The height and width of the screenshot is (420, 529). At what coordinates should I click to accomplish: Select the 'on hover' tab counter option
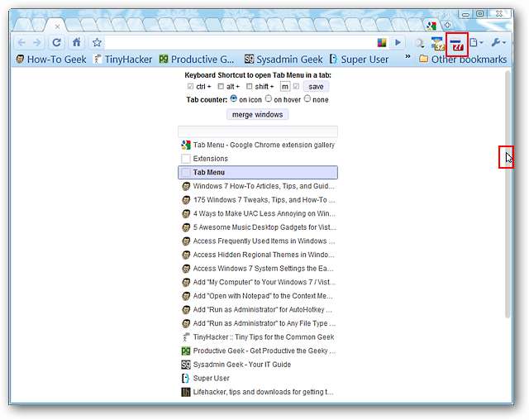(269, 99)
